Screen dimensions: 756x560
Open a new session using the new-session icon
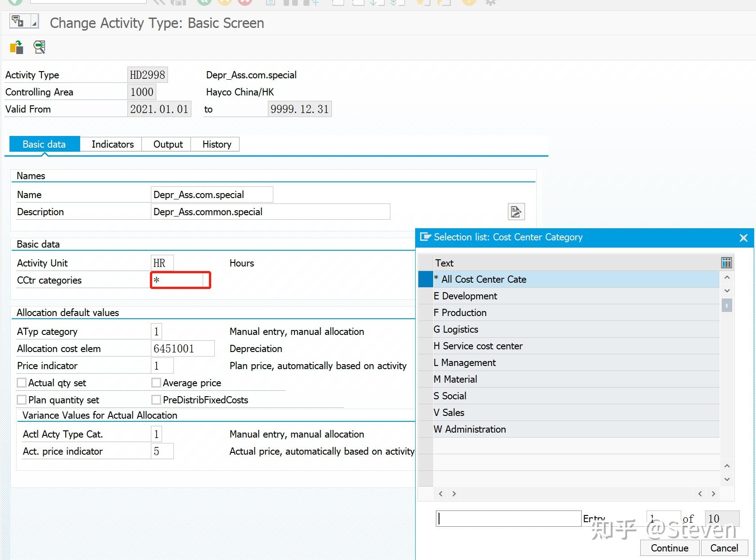tap(421, 1)
